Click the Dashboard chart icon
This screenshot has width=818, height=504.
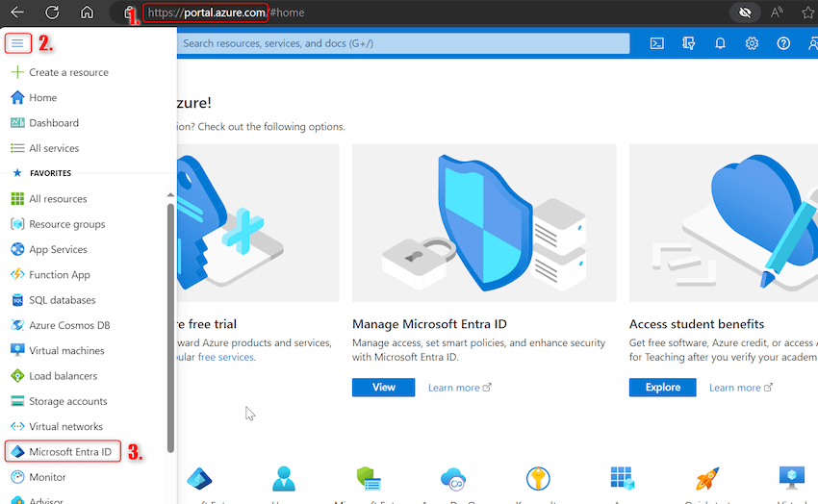point(17,122)
